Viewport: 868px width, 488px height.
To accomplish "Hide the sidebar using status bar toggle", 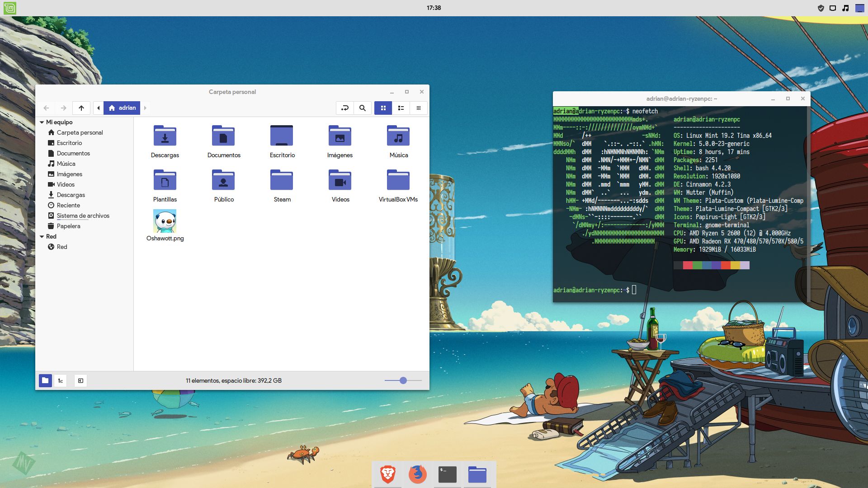I will pyautogui.click(x=81, y=380).
